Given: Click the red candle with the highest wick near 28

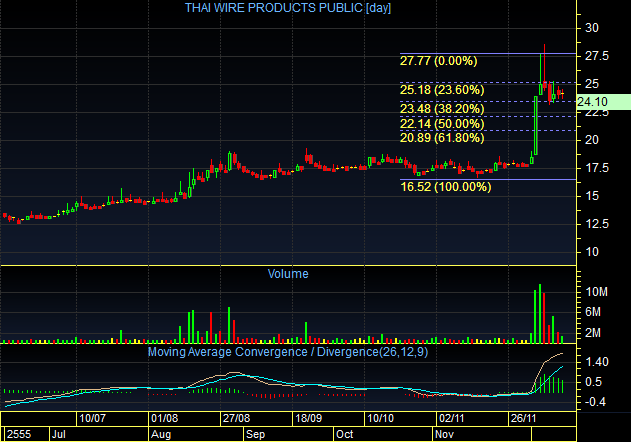Looking at the screenshot, I should [544, 67].
